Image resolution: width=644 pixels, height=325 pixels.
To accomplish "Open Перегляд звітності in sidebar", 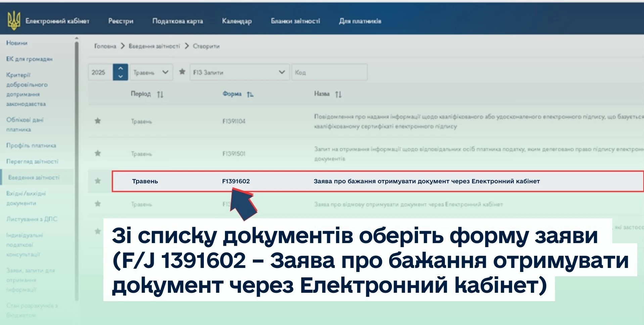I will coord(32,161).
